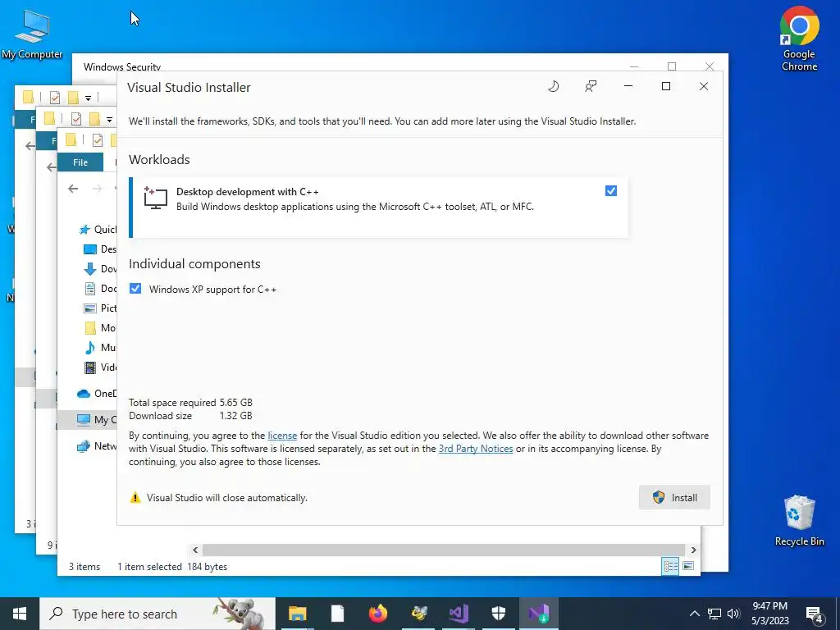Uncheck Desktop development with C++ workload

point(610,190)
